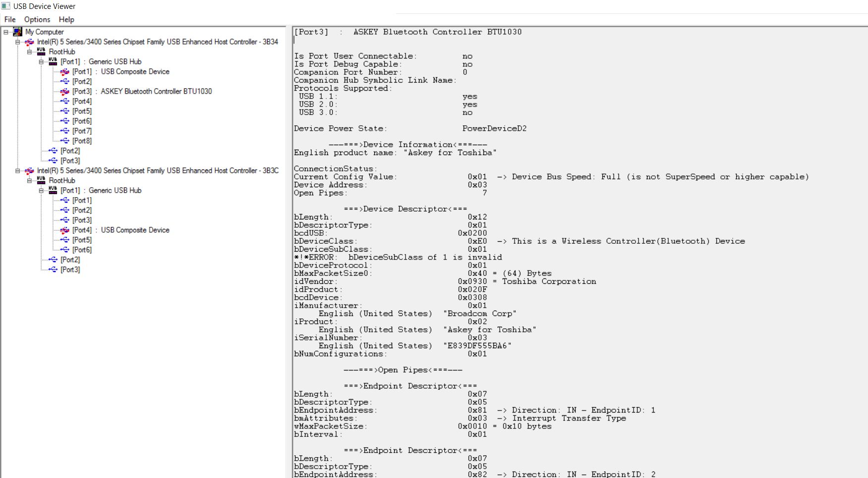Image resolution: width=868 pixels, height=478 pixels.
Task: Click the 'Current Config Value: 0x01' line
Action: coord(551,177)
